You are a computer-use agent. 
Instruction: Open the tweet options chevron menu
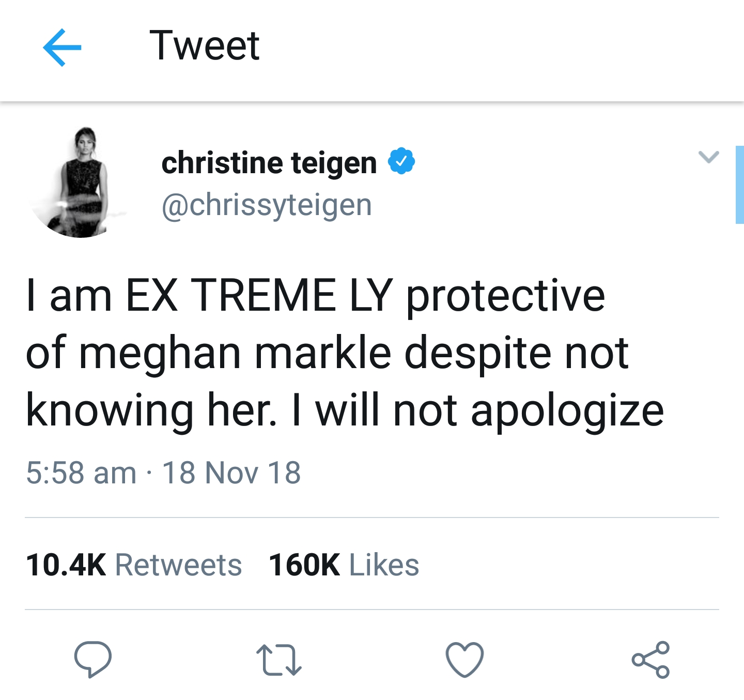click(x=708, y=157)
